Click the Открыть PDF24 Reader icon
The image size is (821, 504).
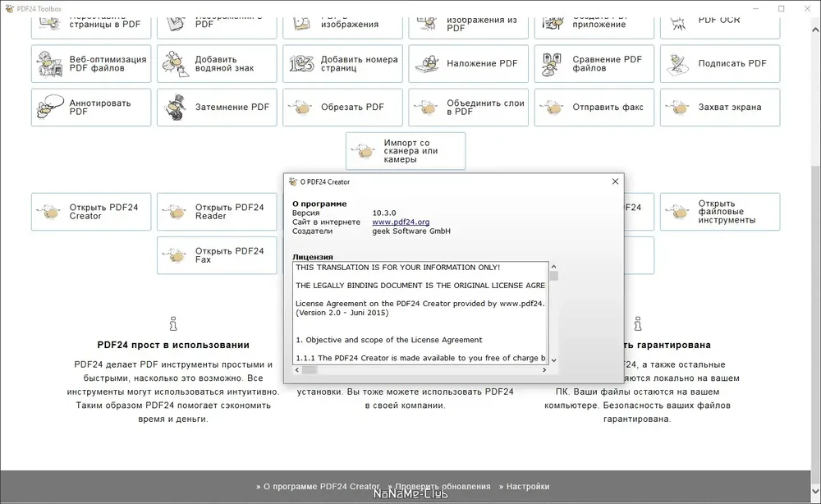(x=175, y=212)
